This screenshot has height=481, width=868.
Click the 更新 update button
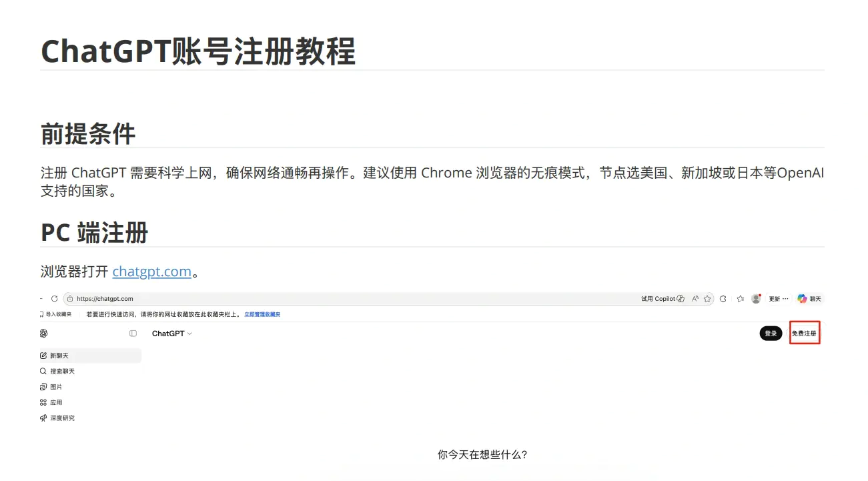coord(779,299)
